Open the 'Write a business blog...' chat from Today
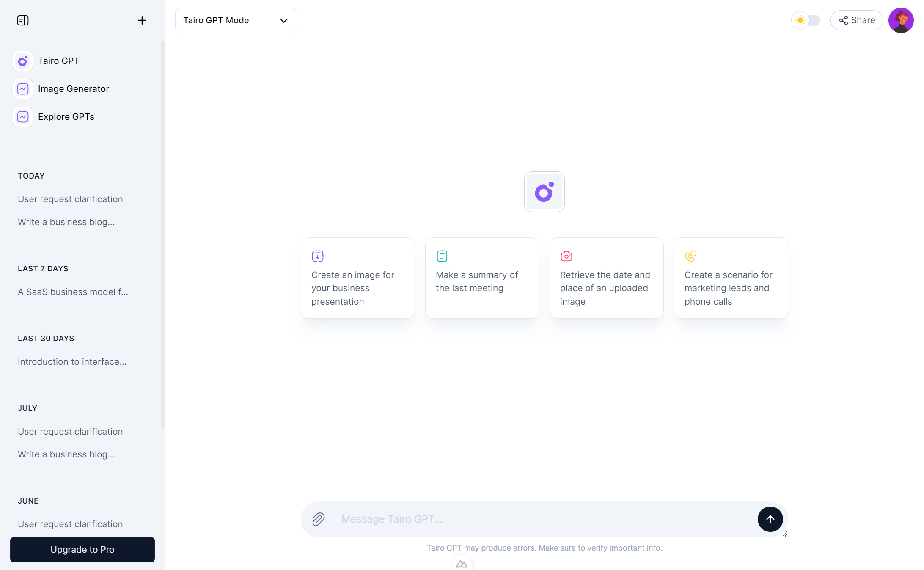The width and height of the screenshot is (924, 570). coord(66,222)
